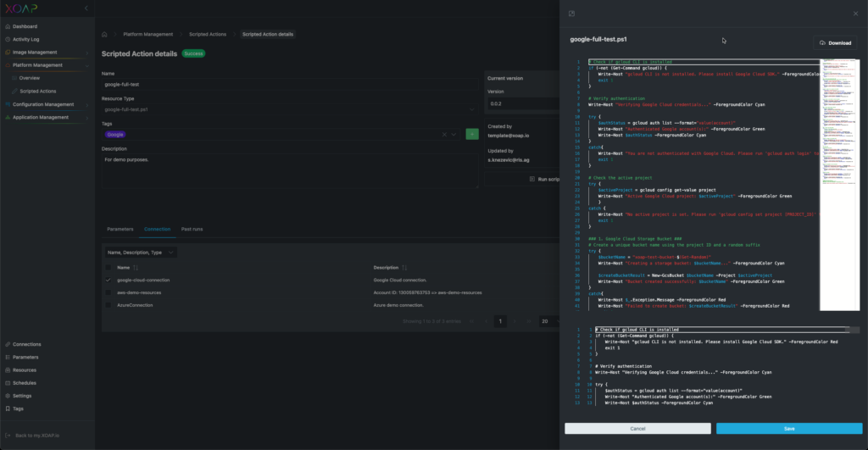The height and width of the screenshot is (450, 868).
Task: Click the Image Management icon
Action: 8,52
